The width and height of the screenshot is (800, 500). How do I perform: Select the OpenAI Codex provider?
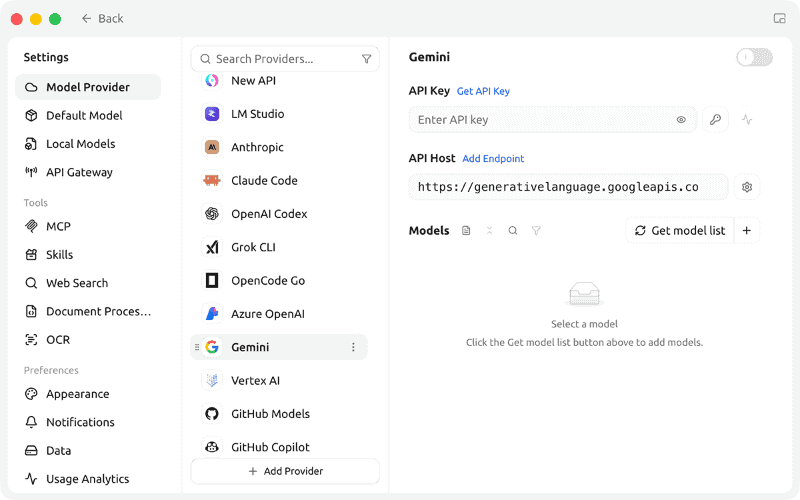click(x=279, y=214)
